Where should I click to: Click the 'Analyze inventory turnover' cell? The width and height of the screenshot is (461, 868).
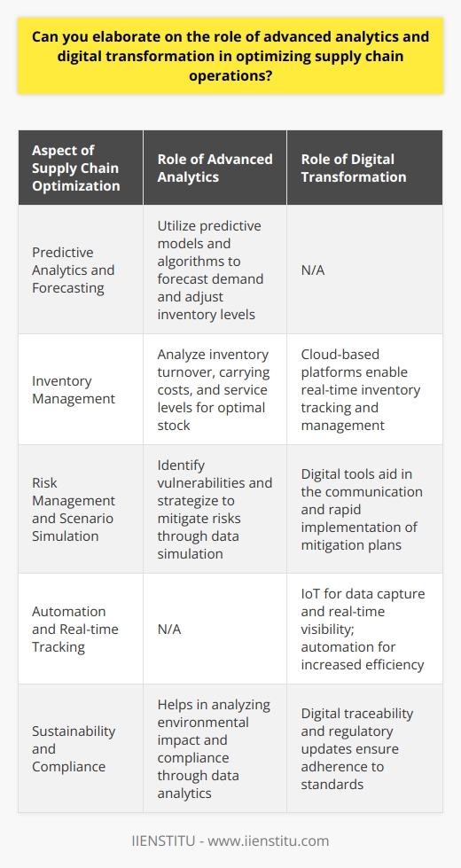(215, 389)
